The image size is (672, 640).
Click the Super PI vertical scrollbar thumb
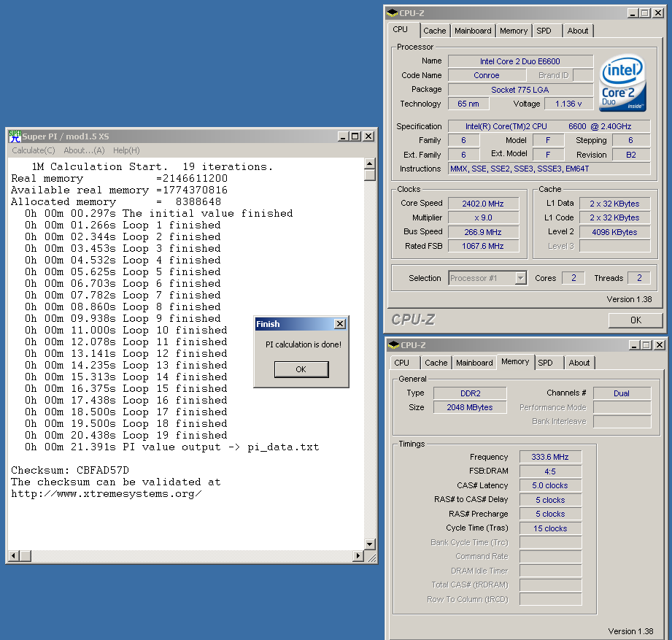coord(370,175)
